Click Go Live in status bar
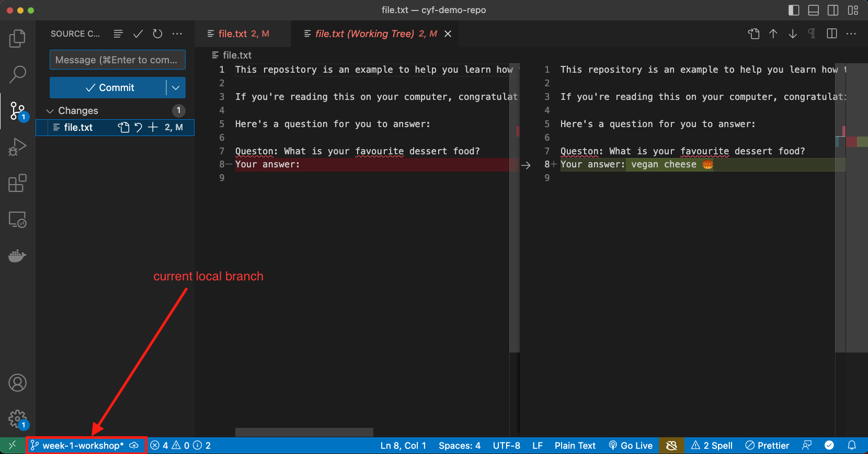Viewport: 868px width, 454px height. 631,446
